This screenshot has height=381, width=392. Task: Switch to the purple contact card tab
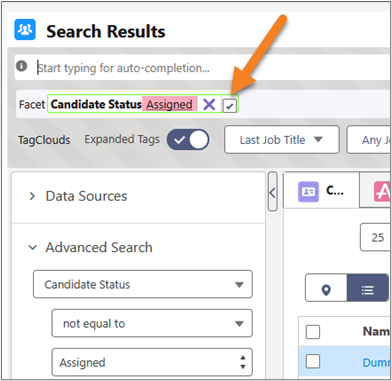pos(321,191)
